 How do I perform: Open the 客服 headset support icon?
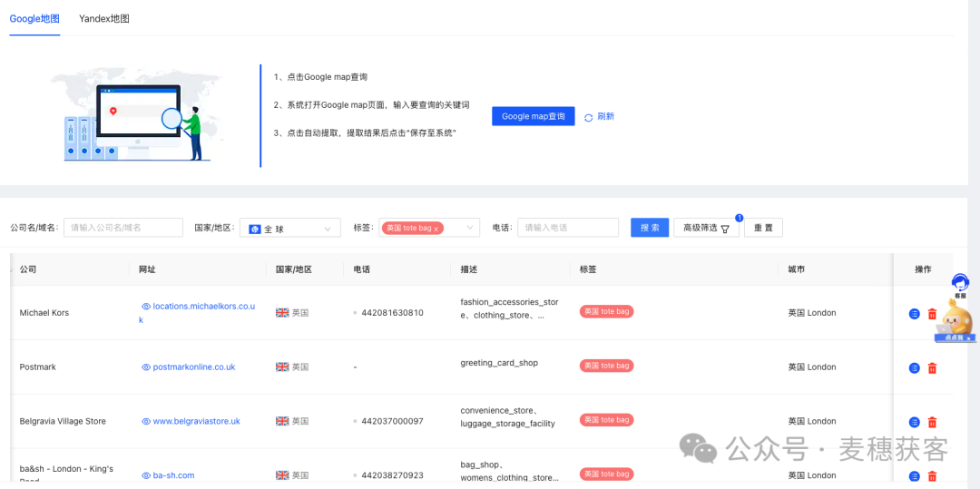coord(960,284)
